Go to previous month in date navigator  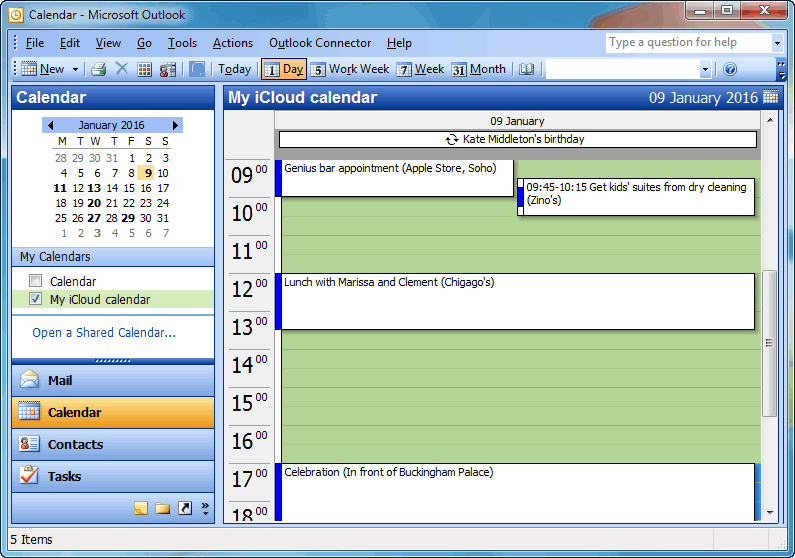pos(50,125)
